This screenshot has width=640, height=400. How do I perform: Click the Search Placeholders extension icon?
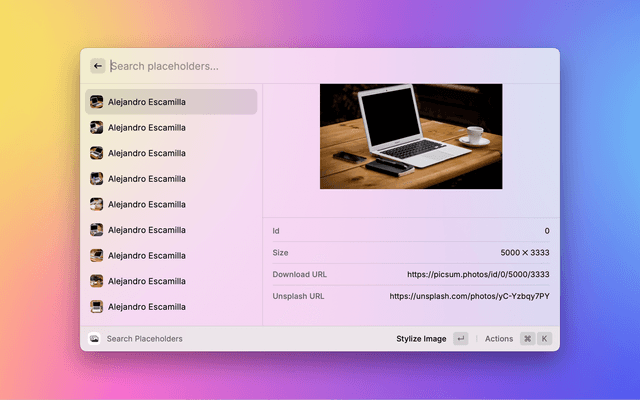(x=94, y=339)
